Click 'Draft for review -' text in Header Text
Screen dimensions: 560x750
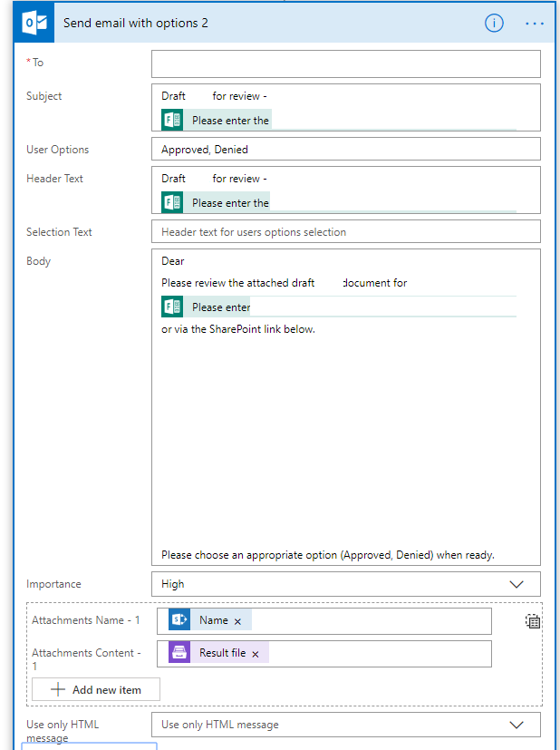tap(214, 178)
